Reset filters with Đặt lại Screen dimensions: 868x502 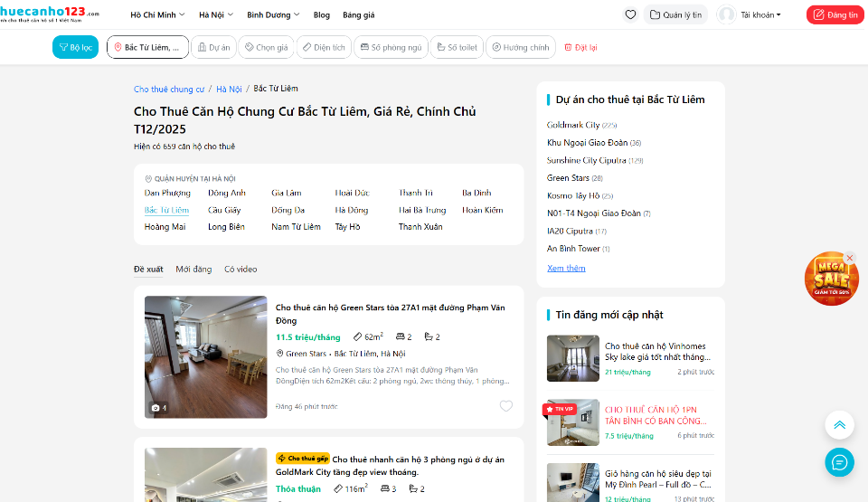(580, 47)
